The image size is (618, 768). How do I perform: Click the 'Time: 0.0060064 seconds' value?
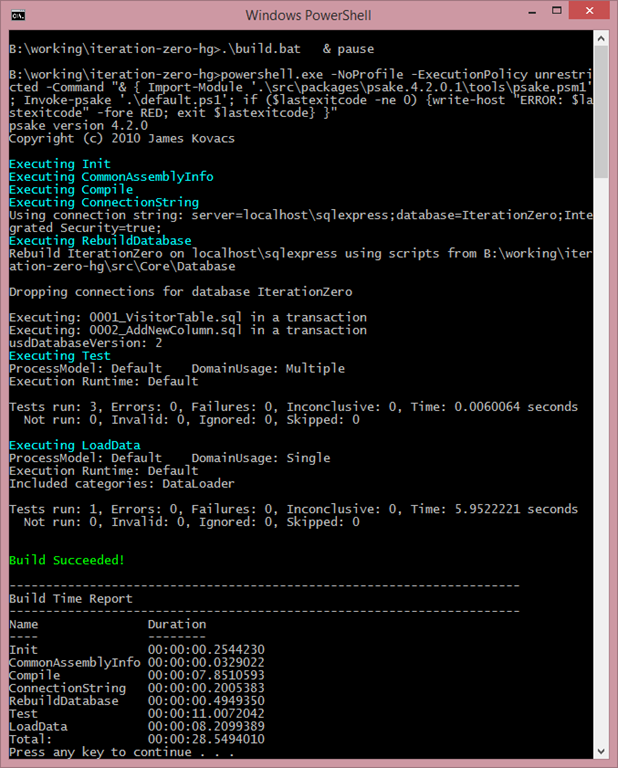(495, 407)
